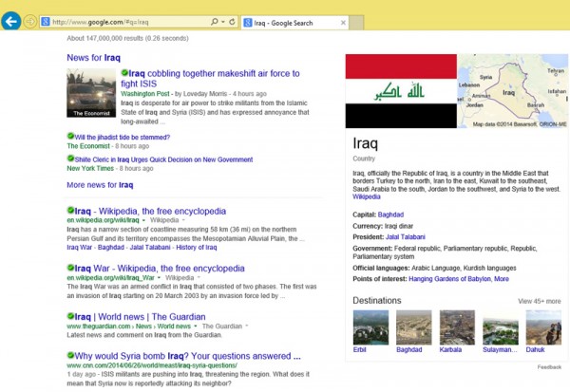Open Iraq - Wikipedia, the free encyclopedia result
The height and width of the screenshot is (392, 570).
[150, 211]
